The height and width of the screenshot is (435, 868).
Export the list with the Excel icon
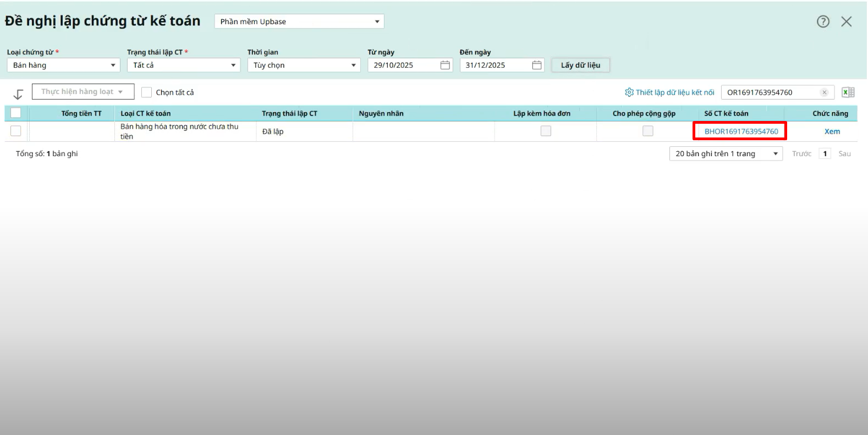tap(848, 92)
